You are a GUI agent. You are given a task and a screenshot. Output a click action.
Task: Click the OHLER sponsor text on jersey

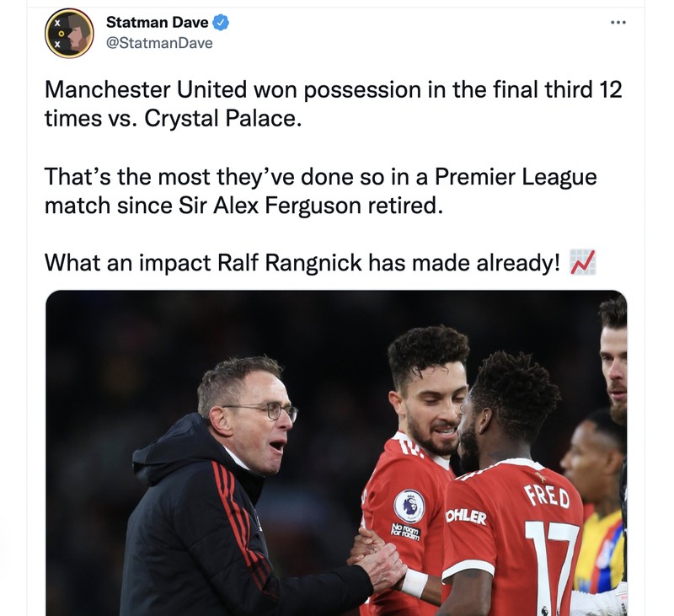tap(466, 516)
